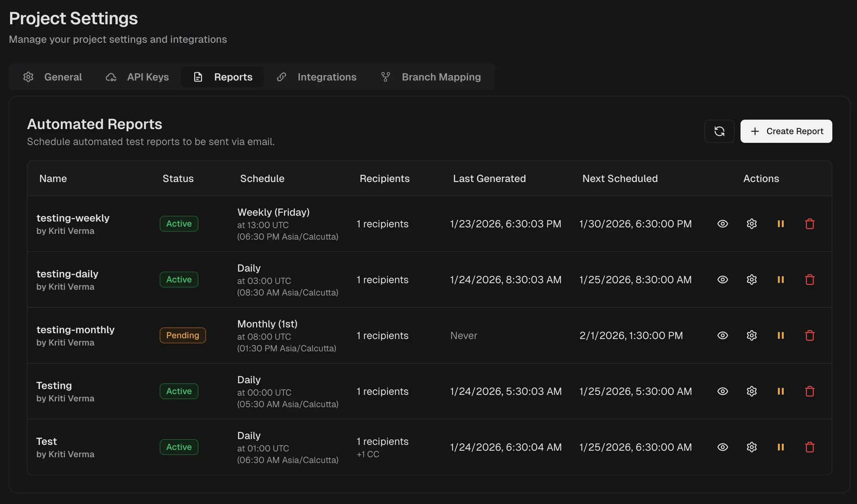The image size is (857, 504).
Task: Delete the Test report using trash icon
Action: pyautogui.click(x=809, y=447)
